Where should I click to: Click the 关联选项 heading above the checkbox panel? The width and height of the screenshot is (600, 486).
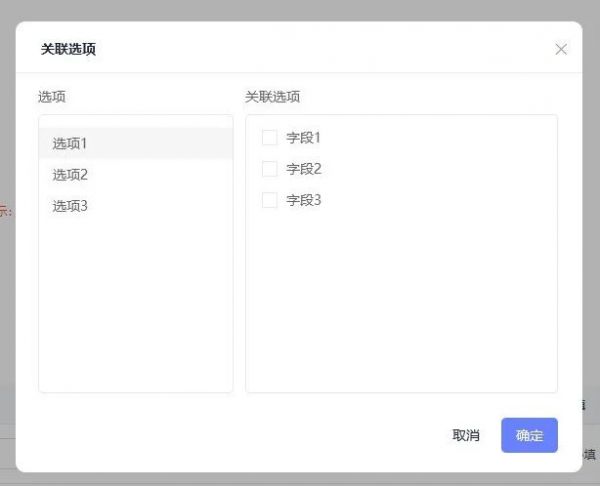[272, 97]
